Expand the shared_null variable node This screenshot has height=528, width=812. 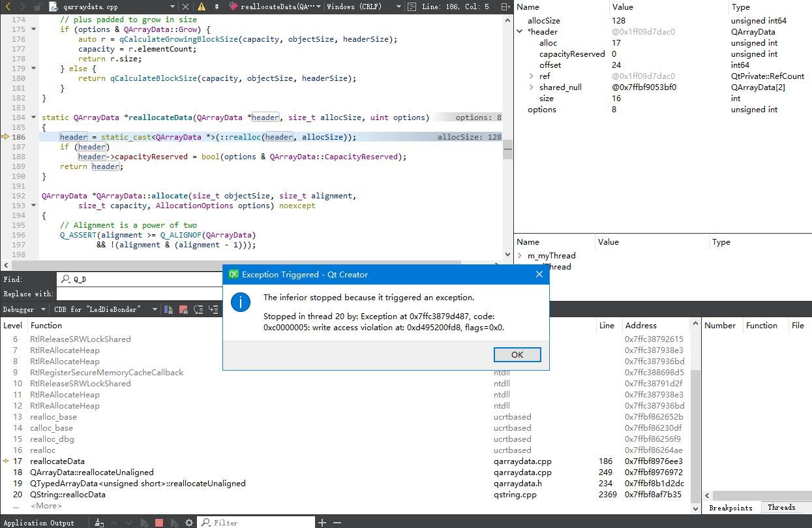(532, 87)
